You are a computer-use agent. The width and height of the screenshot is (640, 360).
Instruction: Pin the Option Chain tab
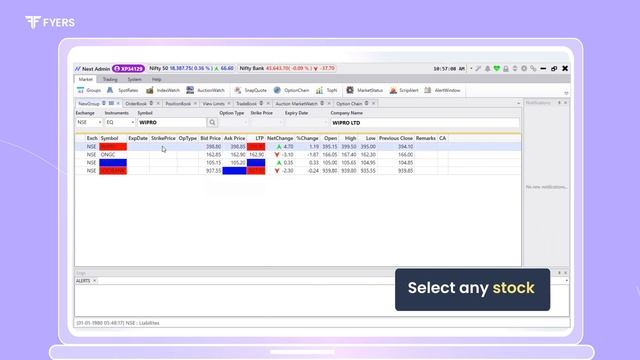click(x=367, y=104)
